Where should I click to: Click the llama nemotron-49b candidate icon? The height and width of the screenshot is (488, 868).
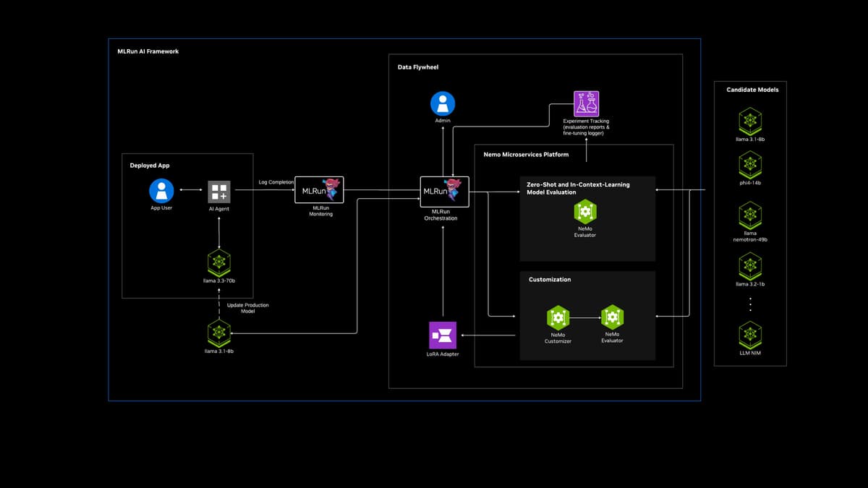[750, 215]
